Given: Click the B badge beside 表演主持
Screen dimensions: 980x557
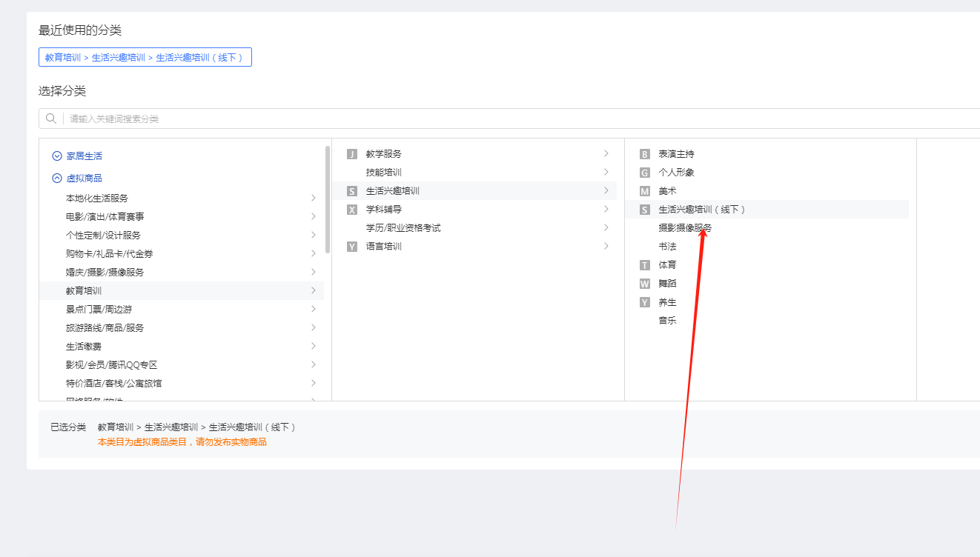Looking at the screenshot, I should pos(645,154).
